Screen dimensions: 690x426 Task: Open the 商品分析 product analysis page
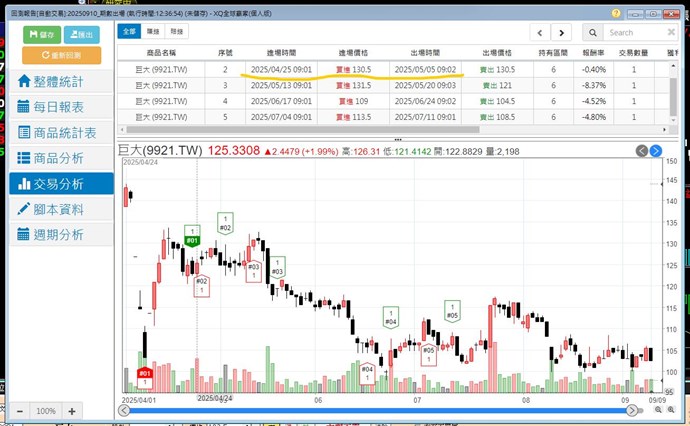click(x=61, y=158)
